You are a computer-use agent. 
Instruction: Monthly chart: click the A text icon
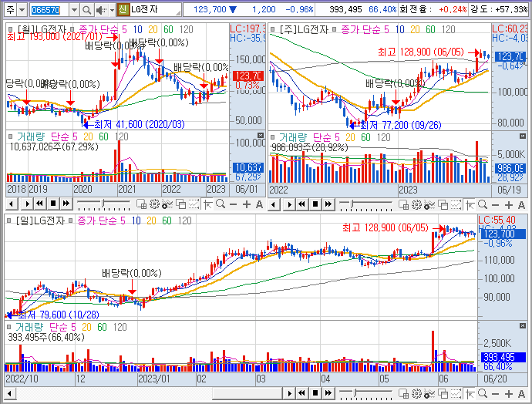tap(259, 204)
